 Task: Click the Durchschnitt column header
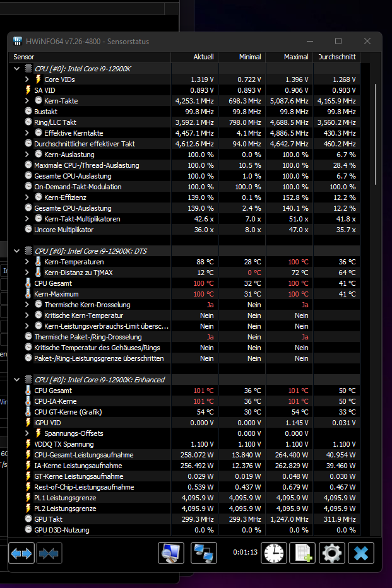click(336, 57)
